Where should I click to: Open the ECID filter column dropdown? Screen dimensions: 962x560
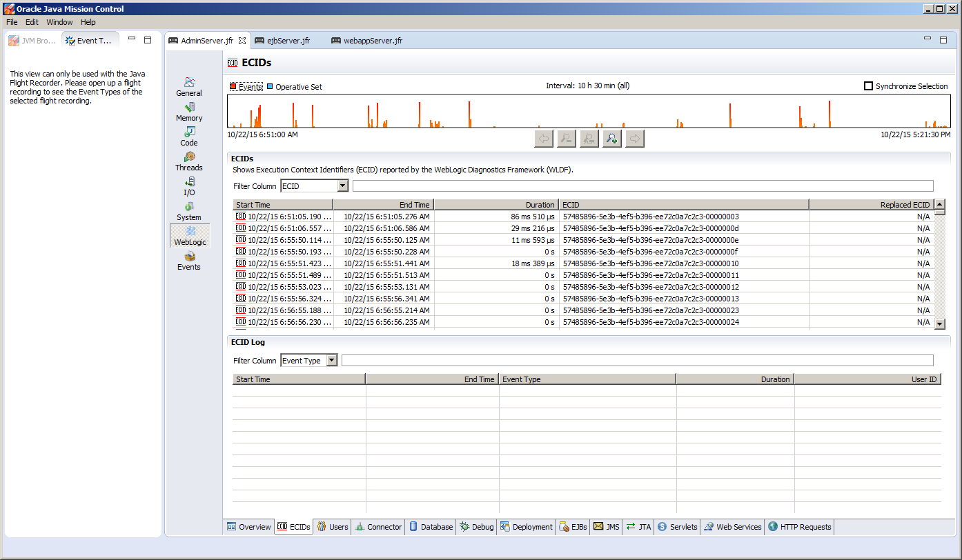(342, 186)
